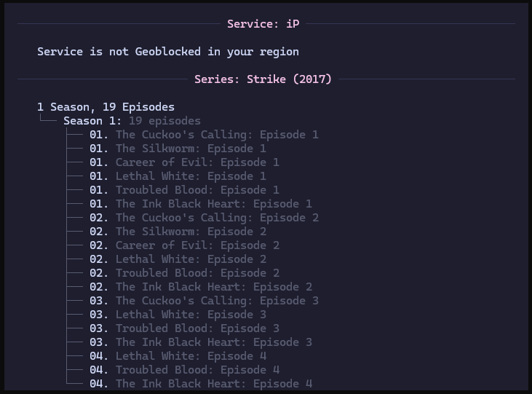Image resolution: width=532 pixels, height=394 pixels.
Task: Select the "1 Season, 19 Episodes" summary line
Action: (x=106, y=107)
